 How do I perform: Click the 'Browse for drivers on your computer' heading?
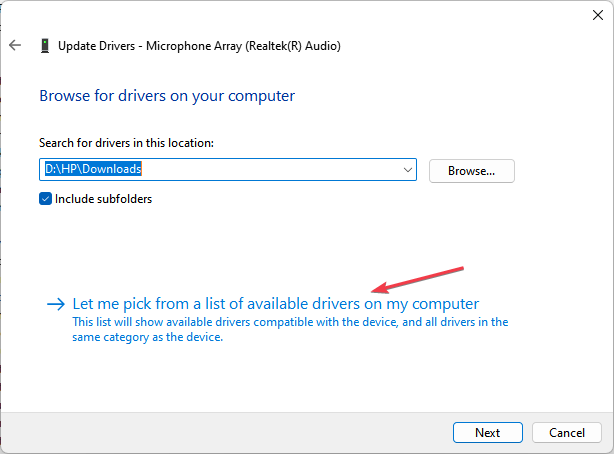[167, 96]
